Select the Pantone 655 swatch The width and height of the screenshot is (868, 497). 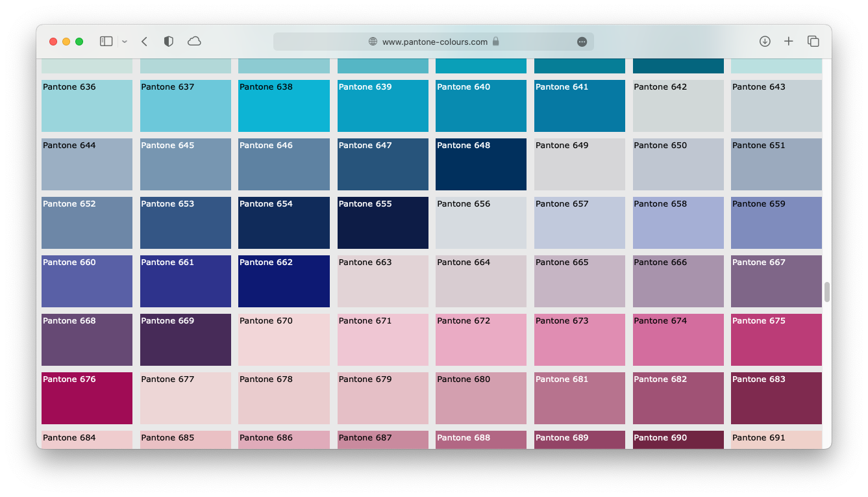383,223
